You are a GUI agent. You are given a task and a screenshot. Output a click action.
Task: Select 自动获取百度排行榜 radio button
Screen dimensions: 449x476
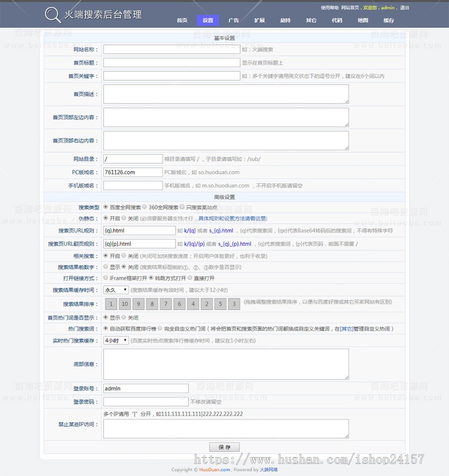(106, 328)
